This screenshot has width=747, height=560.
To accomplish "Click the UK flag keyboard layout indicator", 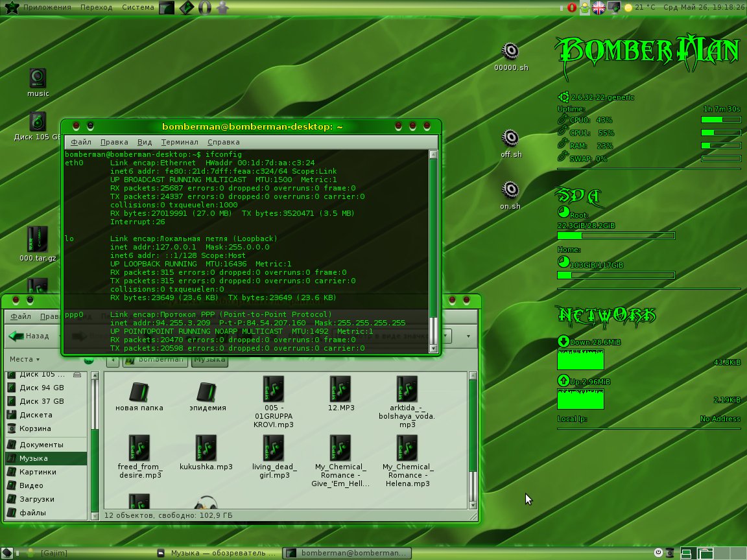I will 599,8.
